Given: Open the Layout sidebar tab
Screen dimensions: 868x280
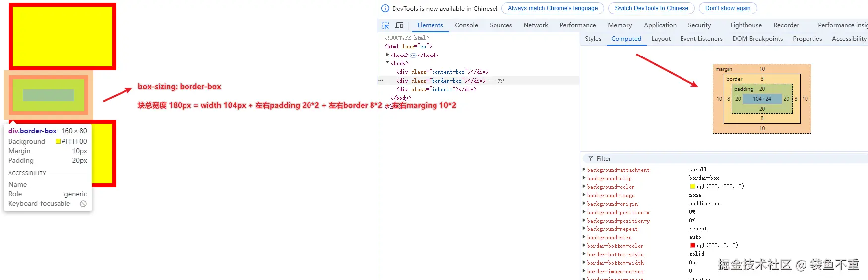Looking at the screenshot, I should click(x=661, y=39).
